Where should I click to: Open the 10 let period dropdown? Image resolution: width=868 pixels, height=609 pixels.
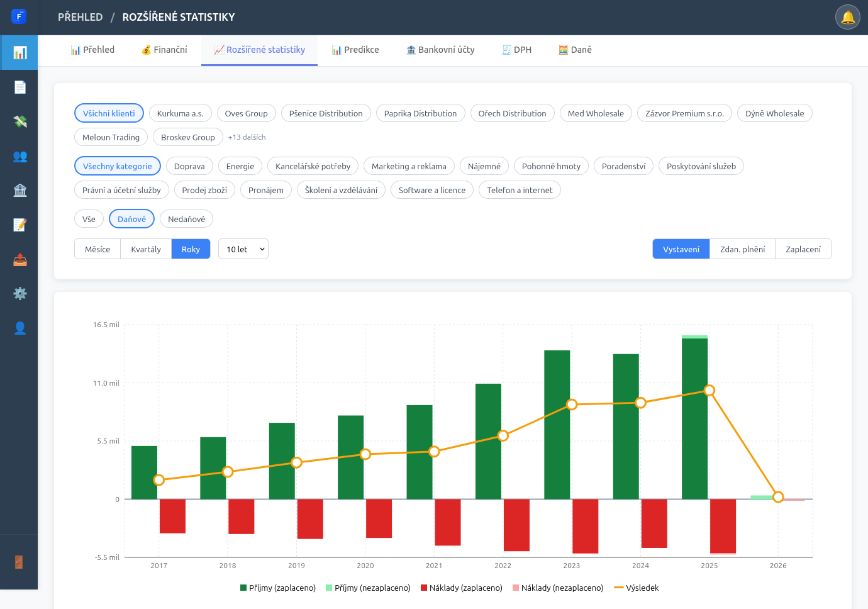[x=243, y=249]
